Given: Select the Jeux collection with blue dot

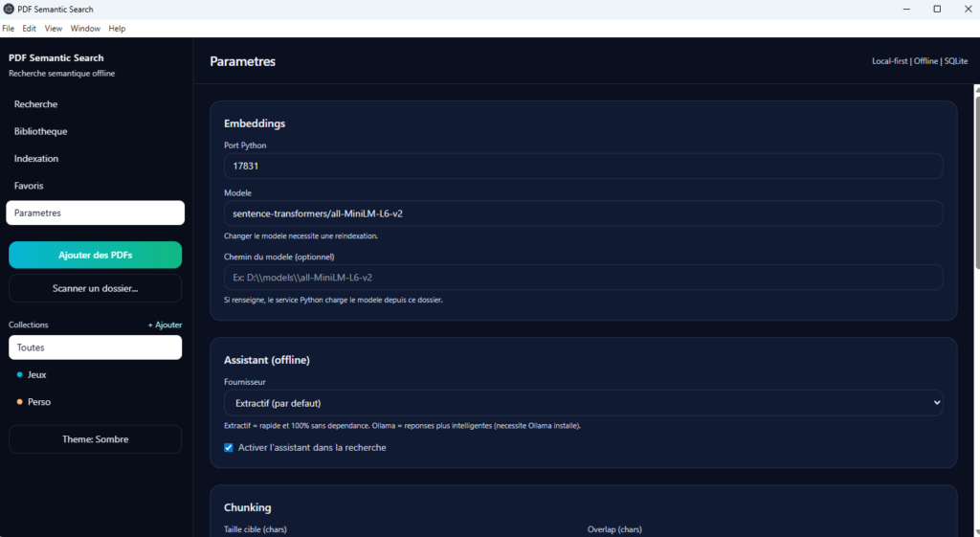Looking at the screenshot, I should pos(37,375).
